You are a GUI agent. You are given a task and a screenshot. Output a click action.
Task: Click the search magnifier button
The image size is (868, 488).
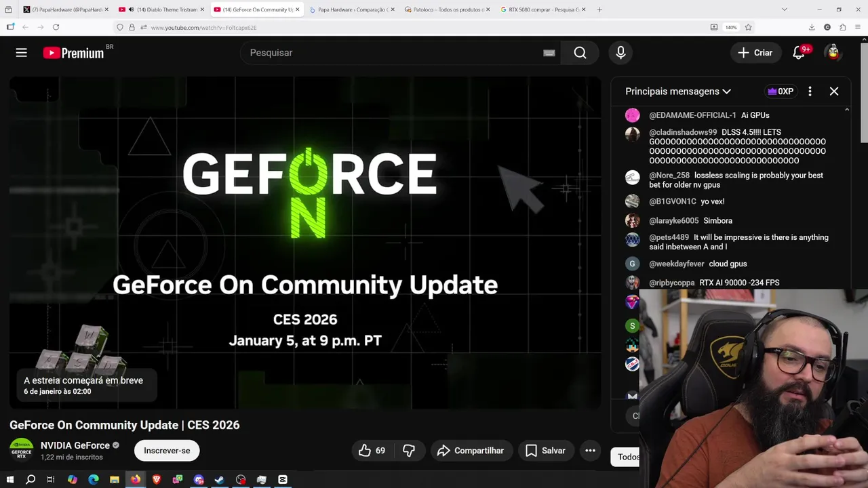click(x=580, y=53)
